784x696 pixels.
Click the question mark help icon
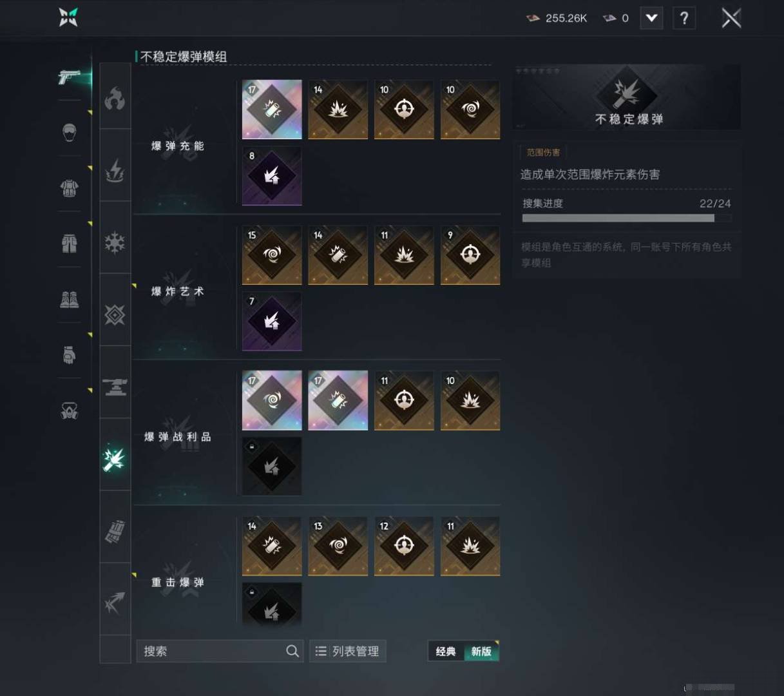pos(684,18)
